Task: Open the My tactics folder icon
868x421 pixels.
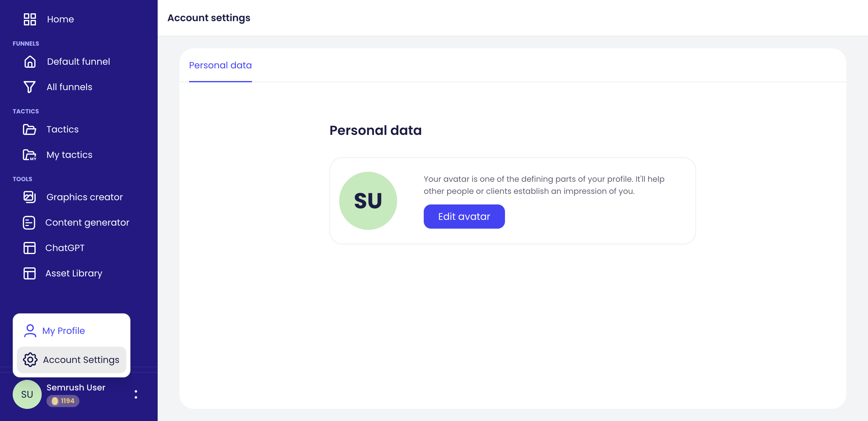Action: [x=29, y=155]
